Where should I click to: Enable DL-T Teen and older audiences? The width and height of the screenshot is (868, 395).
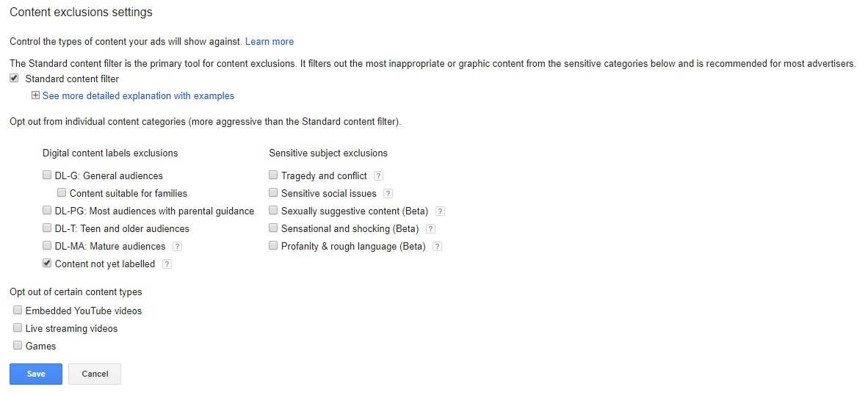47,229
